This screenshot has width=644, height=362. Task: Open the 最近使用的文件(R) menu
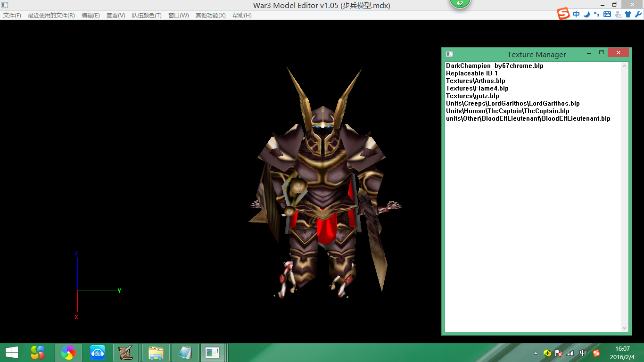click(51, 16)
